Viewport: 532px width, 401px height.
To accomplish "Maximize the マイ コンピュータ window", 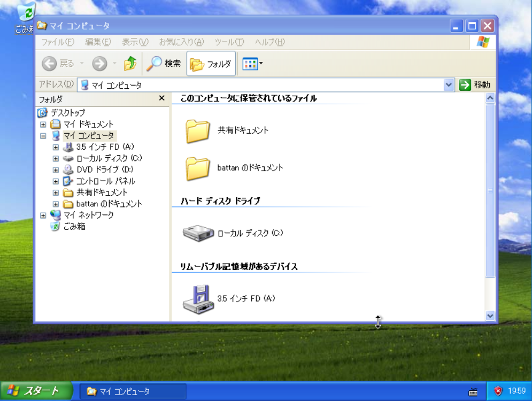I will click(x=472, y=26).
